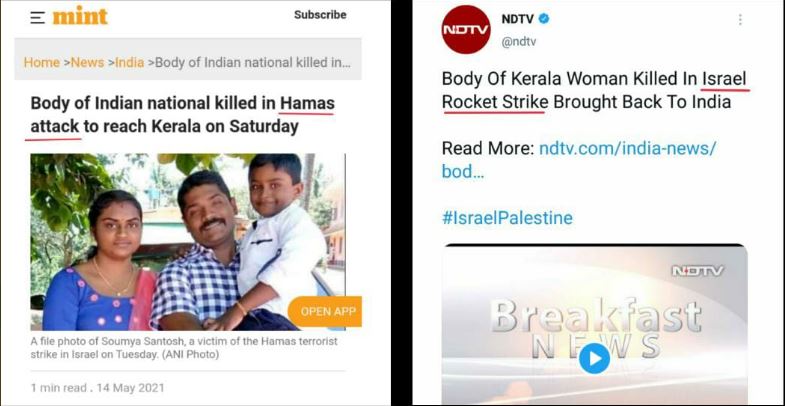785x406 pixels.
Task: Go to the Home breadcrumb
Action: pyautogui.click(x=42, y=63)
